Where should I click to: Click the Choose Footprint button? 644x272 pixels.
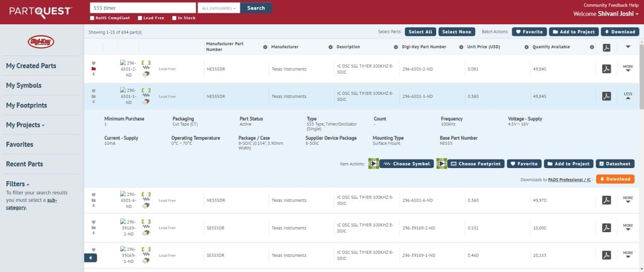point(476,163)
